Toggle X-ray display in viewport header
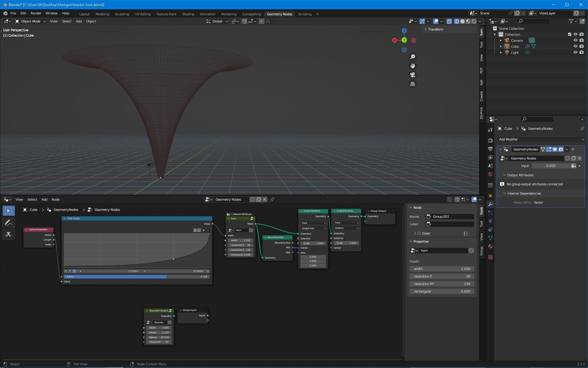 pyautogui.click(x=449, y=21)
